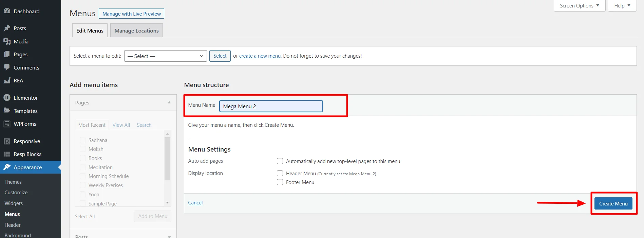This screenshot has width=644, height=238.
Task: Click the Menu Name input field
Action: (x=271, y=106)
